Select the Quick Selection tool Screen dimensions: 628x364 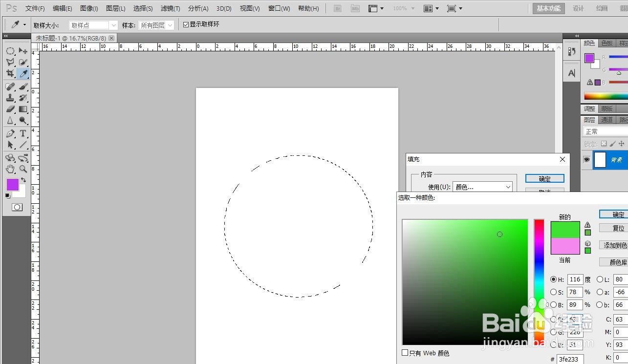[23, 62]
